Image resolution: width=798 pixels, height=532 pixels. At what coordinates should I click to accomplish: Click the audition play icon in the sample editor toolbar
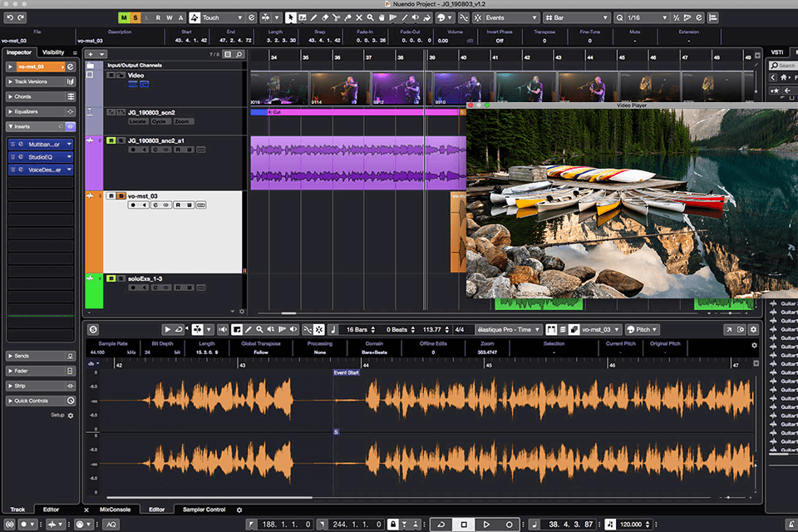[x=168, y=330]
